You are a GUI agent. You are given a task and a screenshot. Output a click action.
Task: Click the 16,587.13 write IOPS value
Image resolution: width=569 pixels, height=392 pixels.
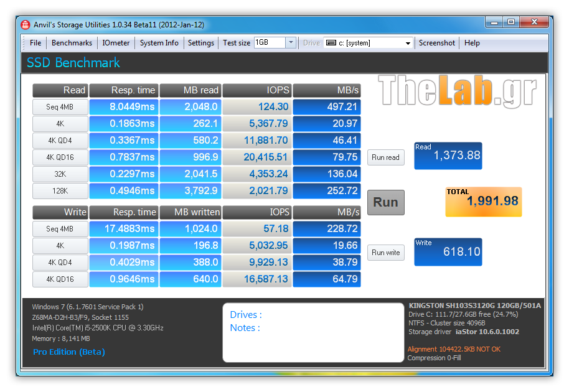tap(257, 279)
